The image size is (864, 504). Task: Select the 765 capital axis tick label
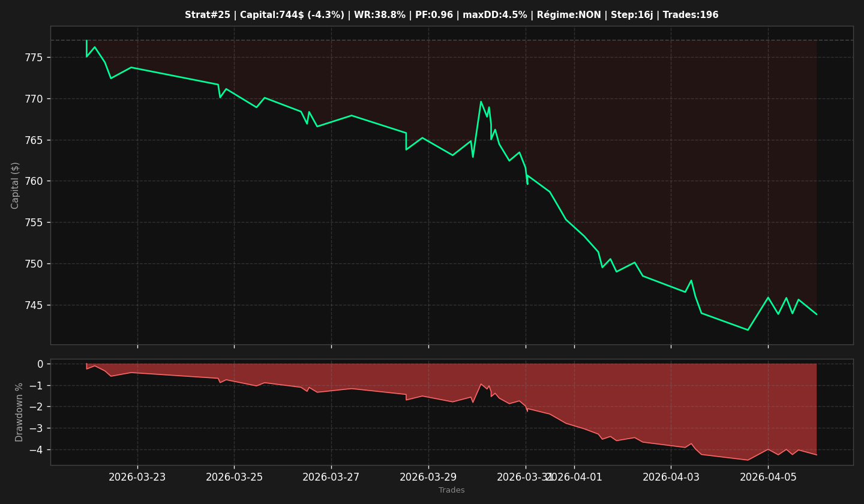click(x=34, y=140)
